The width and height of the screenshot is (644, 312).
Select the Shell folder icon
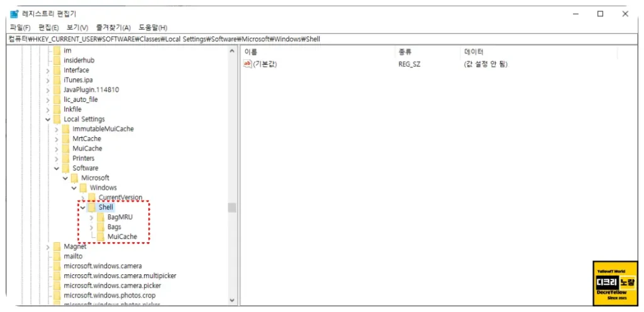(x=92, y=208)
